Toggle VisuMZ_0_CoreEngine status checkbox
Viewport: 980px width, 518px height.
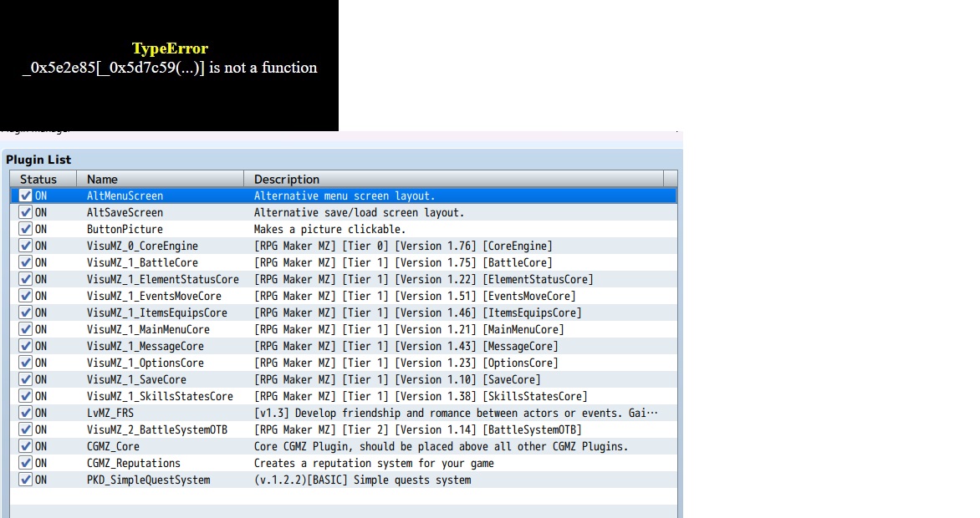26,246
